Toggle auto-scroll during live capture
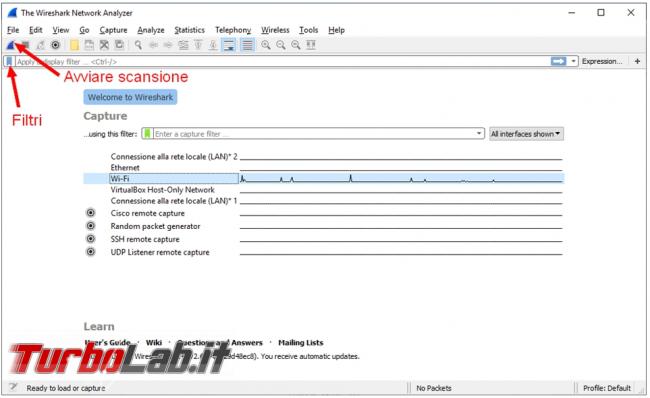The image size is (650, 398). 228,44
